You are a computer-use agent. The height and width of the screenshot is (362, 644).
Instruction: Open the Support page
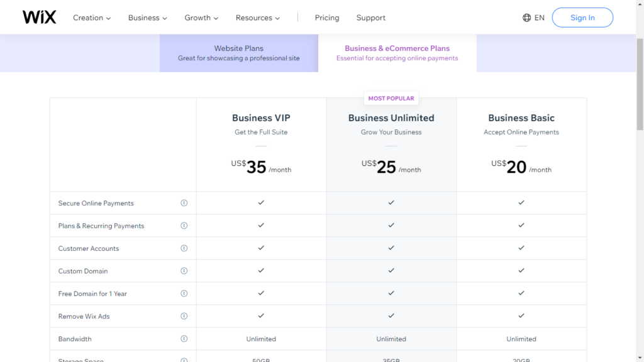pyautogui.click(x=371, y=18)
